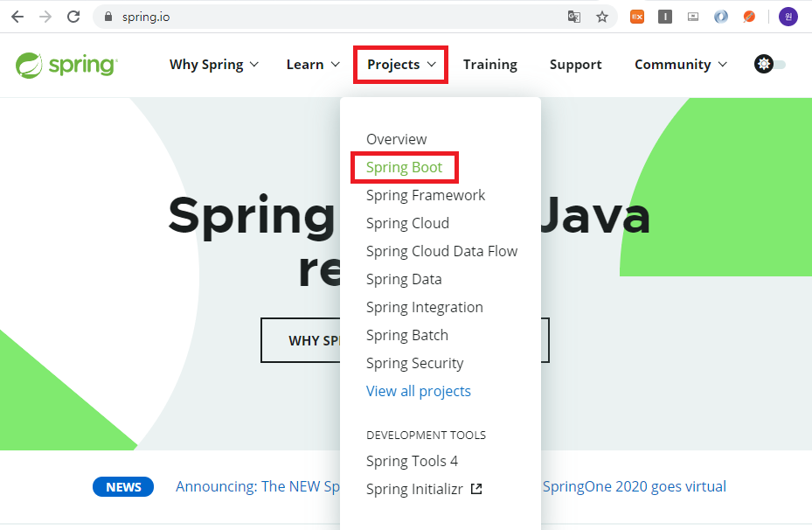The width and height of the screenshot is (812, 530).
Task: Click the lock icon in the address bar
Action: tap(108, 17)
